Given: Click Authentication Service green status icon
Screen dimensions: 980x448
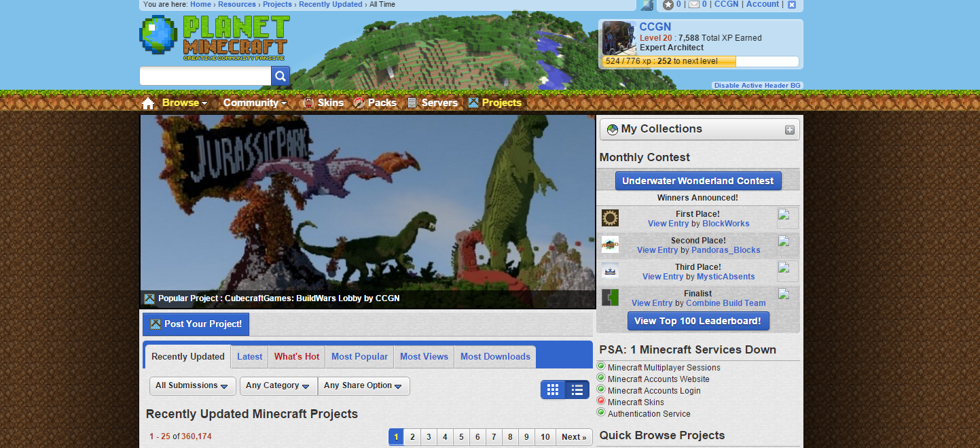Looking at the screenshot, I should pyautogui.click(x=601, y=413).
